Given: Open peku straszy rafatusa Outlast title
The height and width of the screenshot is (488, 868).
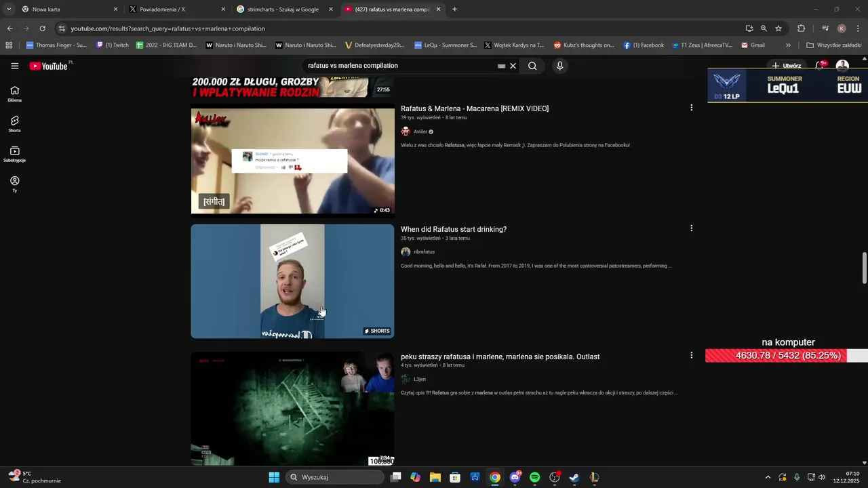Looking at the screenshot, I should (500, 357).
